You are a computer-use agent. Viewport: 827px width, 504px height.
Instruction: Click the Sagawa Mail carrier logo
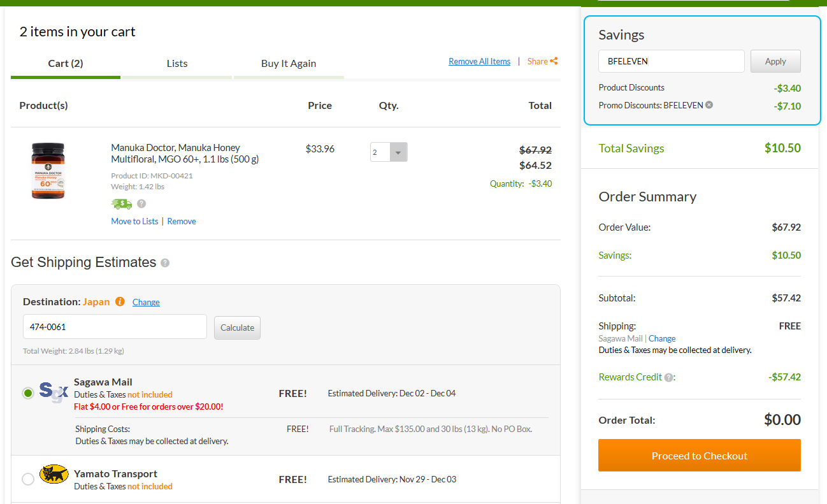54,392
